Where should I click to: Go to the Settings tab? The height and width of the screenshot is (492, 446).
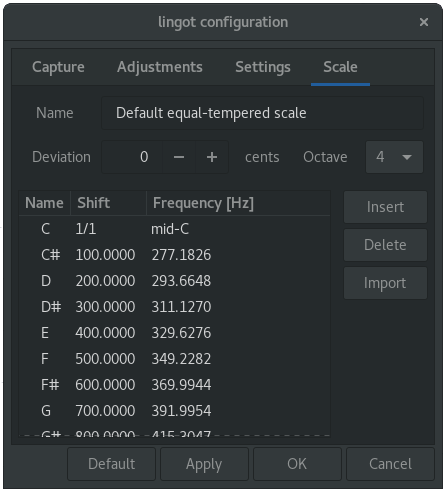pyautogui.click(x=263, y=67)
